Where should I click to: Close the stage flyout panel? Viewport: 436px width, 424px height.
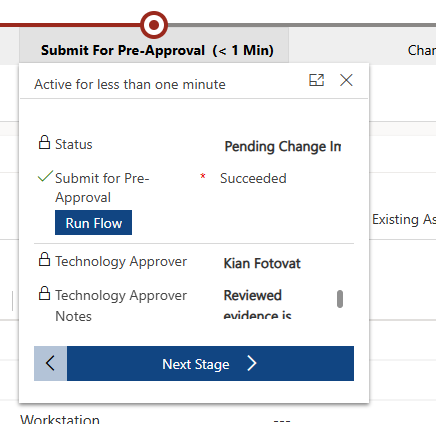(346, 80)
